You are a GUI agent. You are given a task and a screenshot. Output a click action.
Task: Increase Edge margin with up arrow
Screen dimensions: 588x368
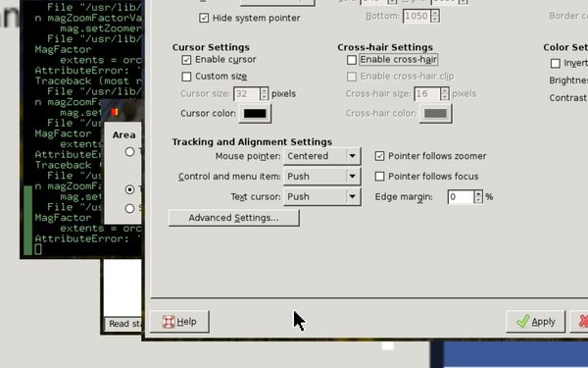pos(478,193)
